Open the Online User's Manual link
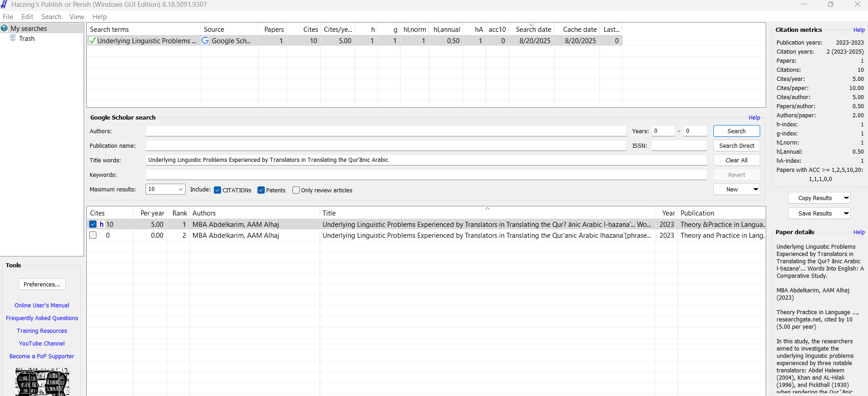The width and height of the screenshot is (868, 396). pyautogui.click(x=42, y=306)
